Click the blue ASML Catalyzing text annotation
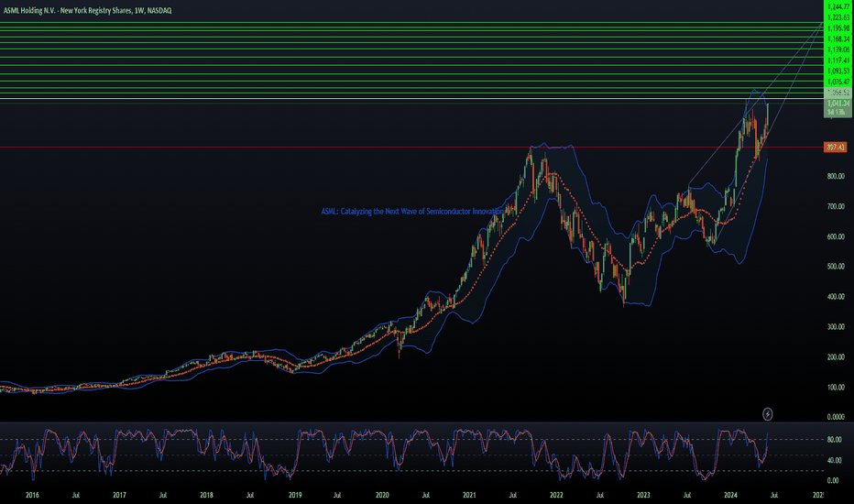Viewport: 854px width, 504px height. 412,212
